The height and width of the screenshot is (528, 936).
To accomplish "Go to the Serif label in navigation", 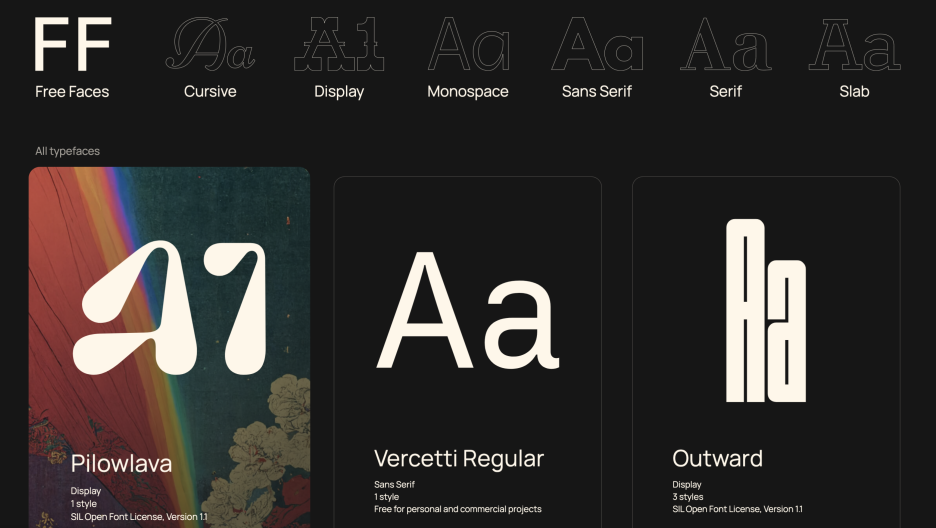I will click(x=726, y=91).
